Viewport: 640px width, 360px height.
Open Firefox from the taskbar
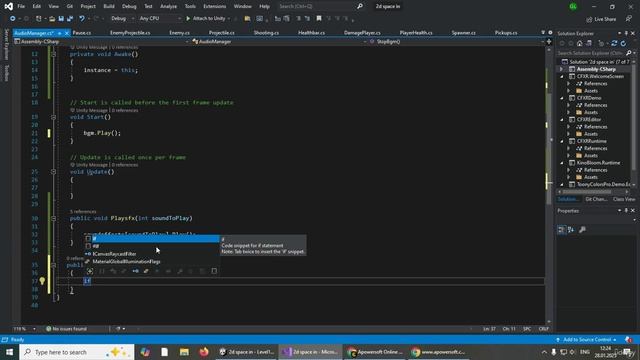[204, 352]
